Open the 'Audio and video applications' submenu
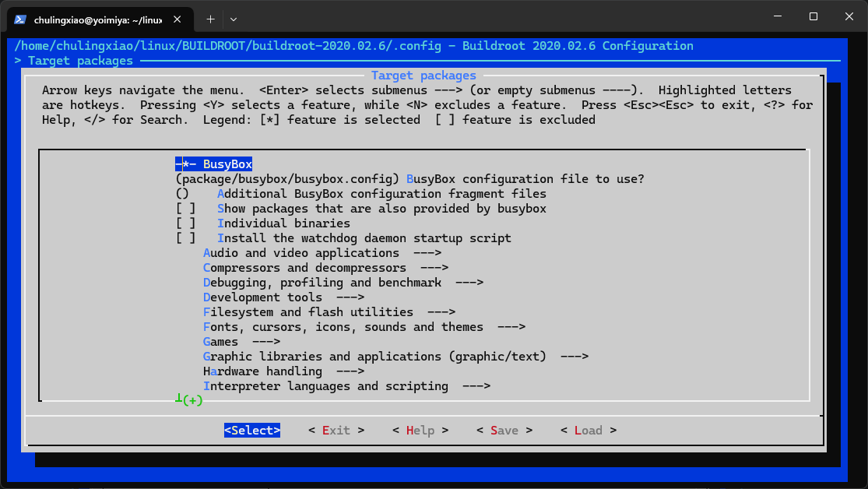This screenshot has width=868, height=489. pyautogui.click(x=322, y=253)
